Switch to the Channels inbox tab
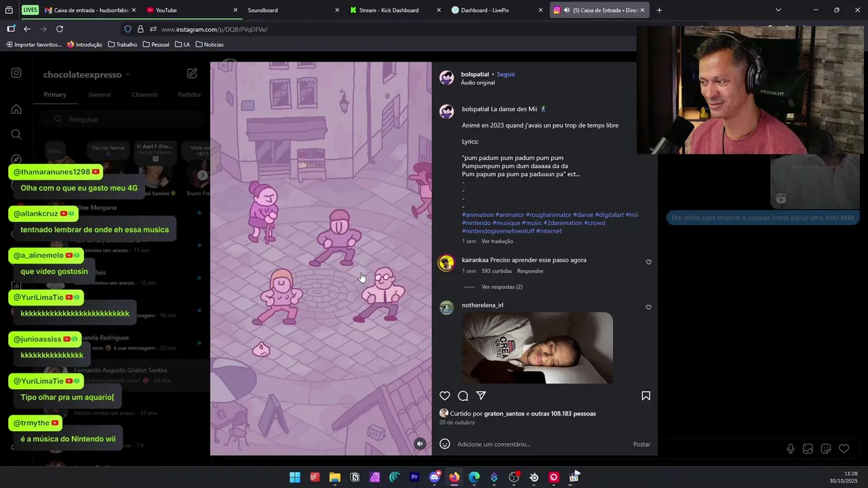This screenshot has height=488, width=868. (144, 95)
